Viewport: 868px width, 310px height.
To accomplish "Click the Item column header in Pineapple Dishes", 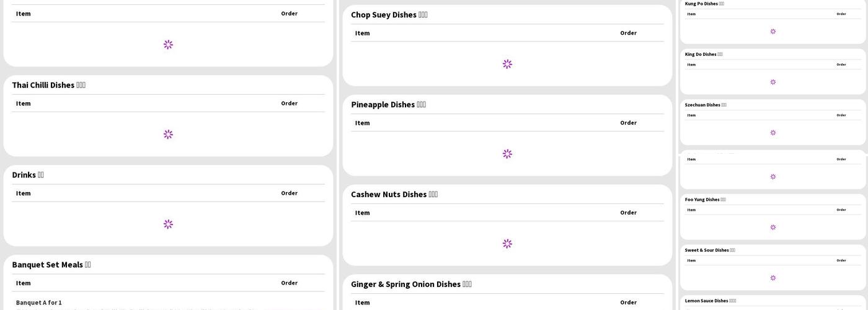I will point(363,123).
